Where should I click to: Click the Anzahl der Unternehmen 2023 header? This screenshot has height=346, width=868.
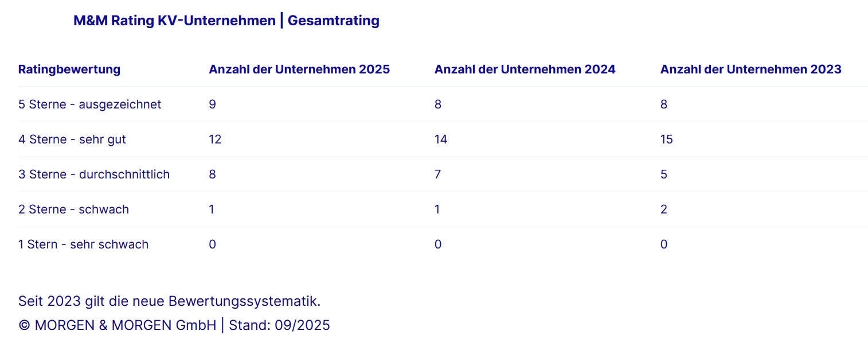click(750, 69)
